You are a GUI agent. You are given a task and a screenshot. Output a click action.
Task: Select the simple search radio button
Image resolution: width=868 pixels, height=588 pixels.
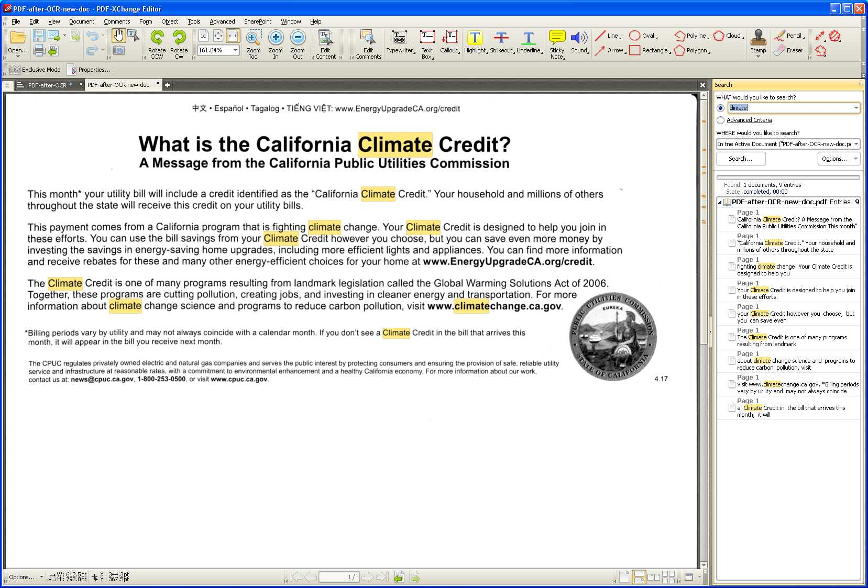click(x=721, y=108)
